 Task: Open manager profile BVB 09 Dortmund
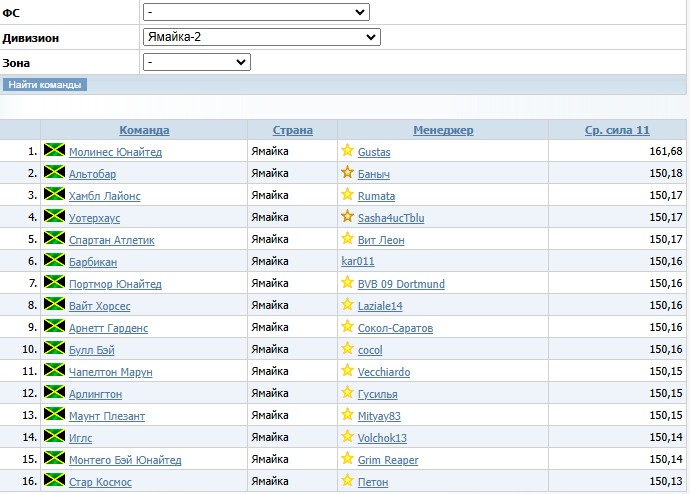(x=401, y=284)
